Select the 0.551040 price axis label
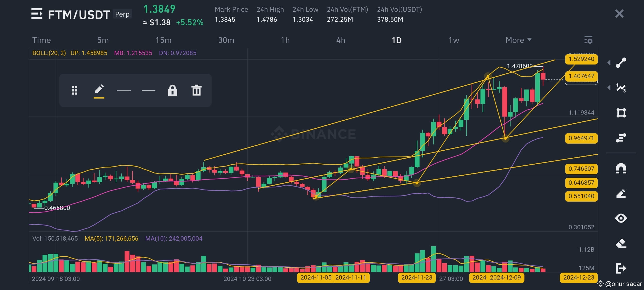 pyautogui.click(x=581, y=196)
